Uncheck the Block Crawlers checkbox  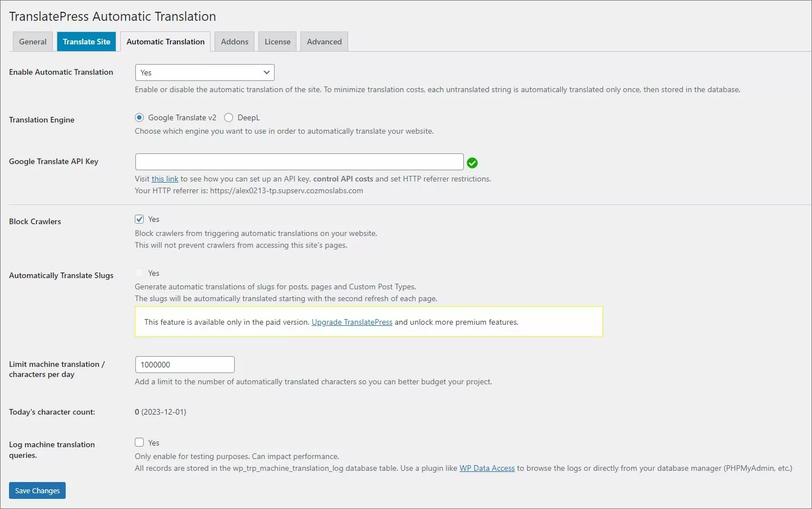pyautogui.click(x=139, y=219)
